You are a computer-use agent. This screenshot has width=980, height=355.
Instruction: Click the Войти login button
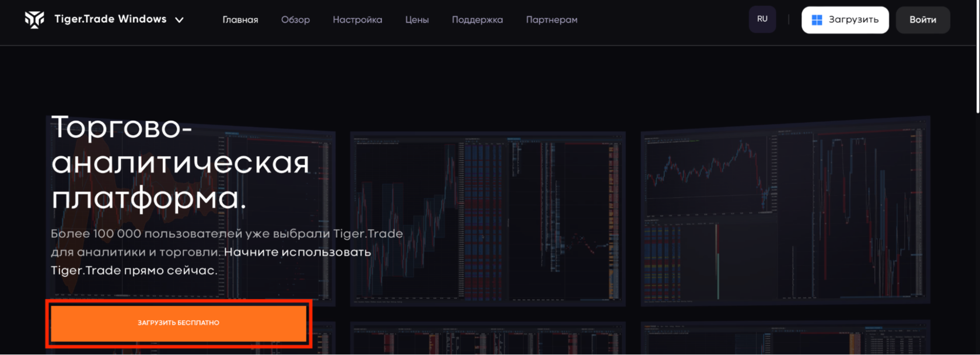[923, 20]
